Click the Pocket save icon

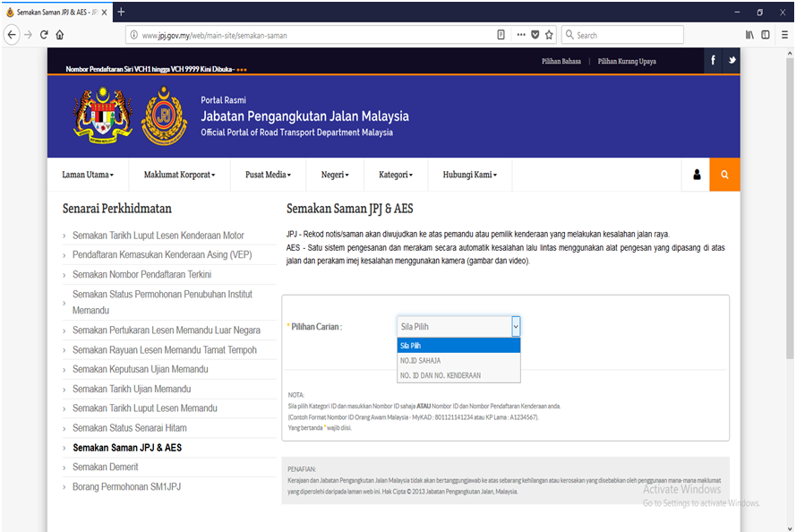pyautogui.click(x=535, y=35)
